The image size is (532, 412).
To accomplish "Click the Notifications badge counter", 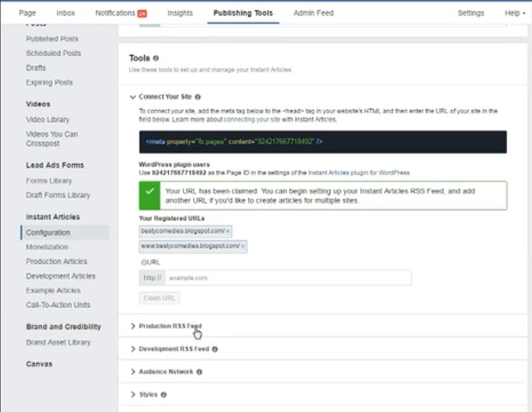I will [142, 14].
